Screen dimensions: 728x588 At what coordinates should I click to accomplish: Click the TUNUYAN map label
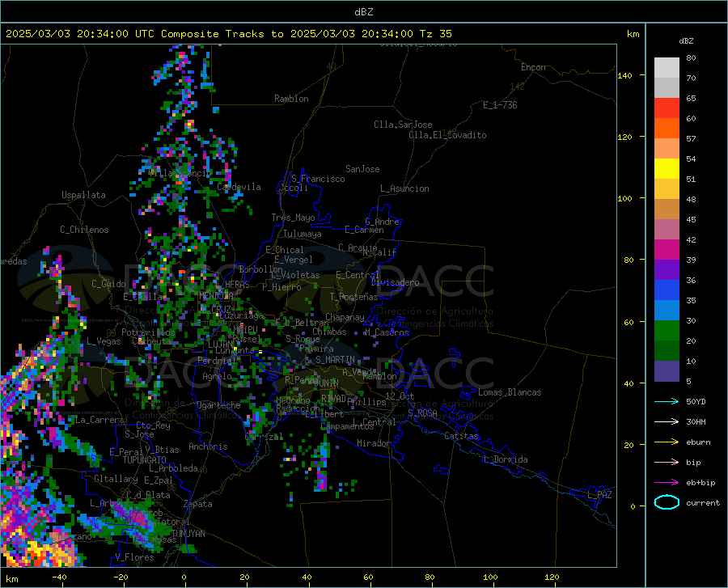coord(188,534)
